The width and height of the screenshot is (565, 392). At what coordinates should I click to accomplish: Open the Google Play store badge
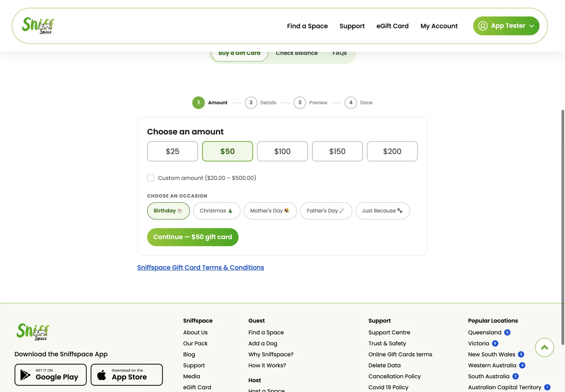coord(50,374)
